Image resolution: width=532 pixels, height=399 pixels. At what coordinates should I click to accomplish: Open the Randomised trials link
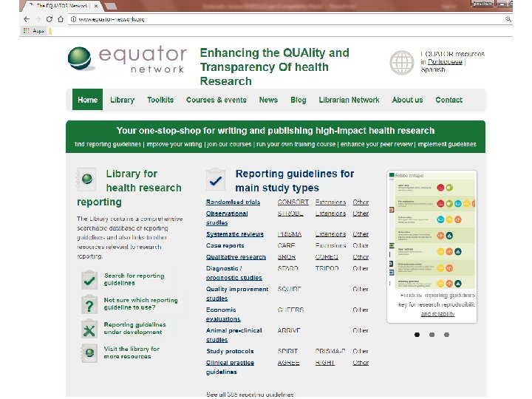[x=233, y=202]
